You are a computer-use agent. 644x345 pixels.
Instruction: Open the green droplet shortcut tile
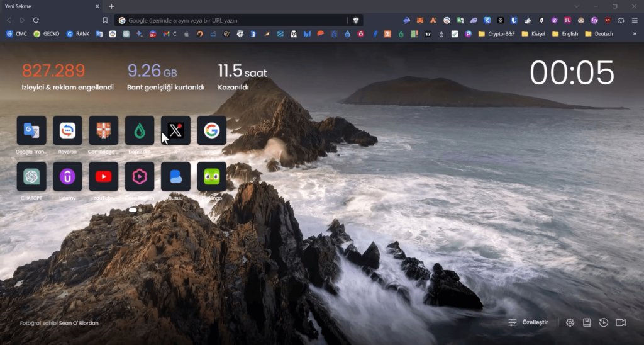coord(140,130)
